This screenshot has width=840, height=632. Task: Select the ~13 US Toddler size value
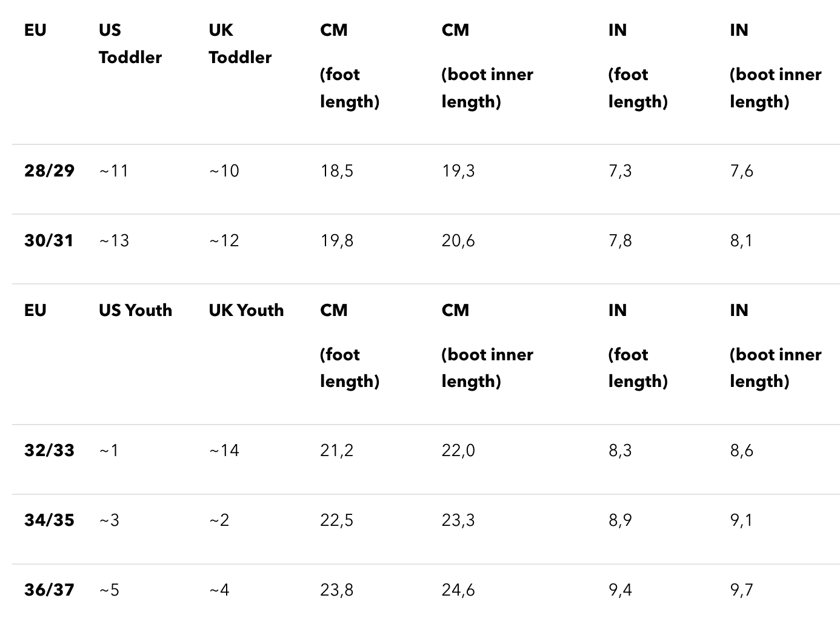(114, 241)
